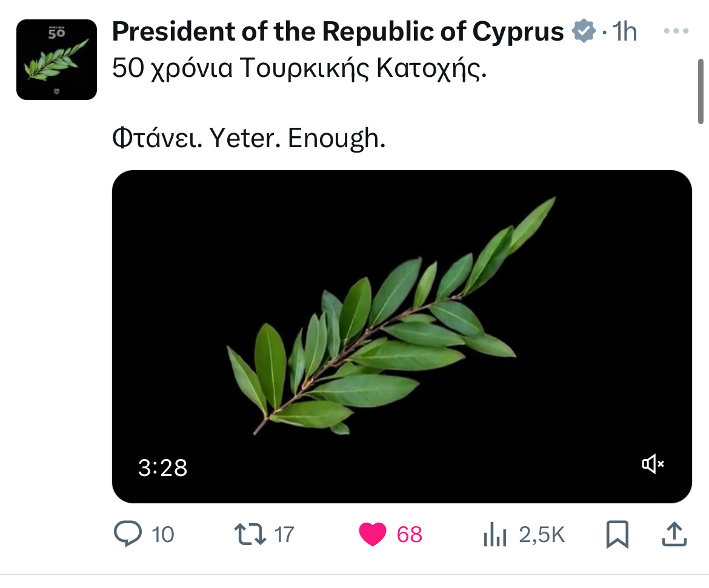Unmute the video with the speaker icon
The image size is (709, 588).
tap(653, 464)
